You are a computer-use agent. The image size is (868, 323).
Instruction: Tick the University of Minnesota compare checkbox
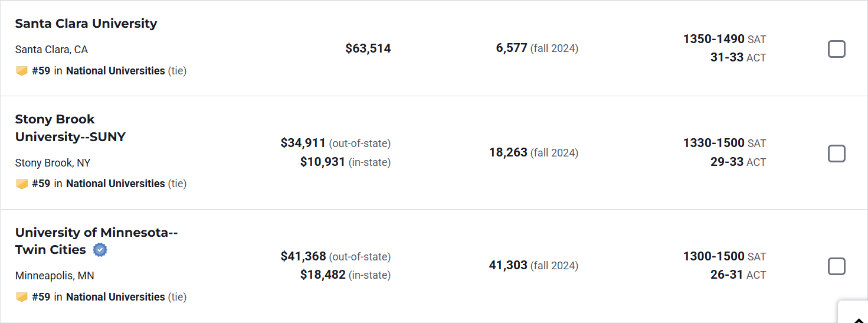point(836,266)
